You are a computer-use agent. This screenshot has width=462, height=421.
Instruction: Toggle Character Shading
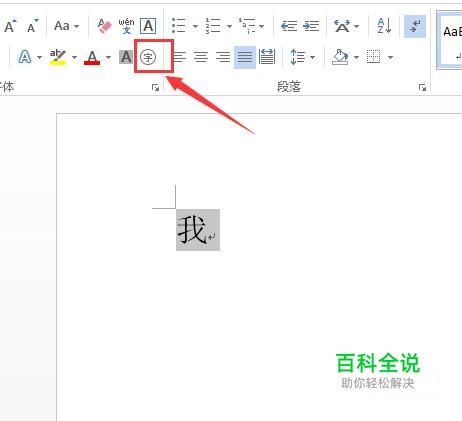point(126,57)
